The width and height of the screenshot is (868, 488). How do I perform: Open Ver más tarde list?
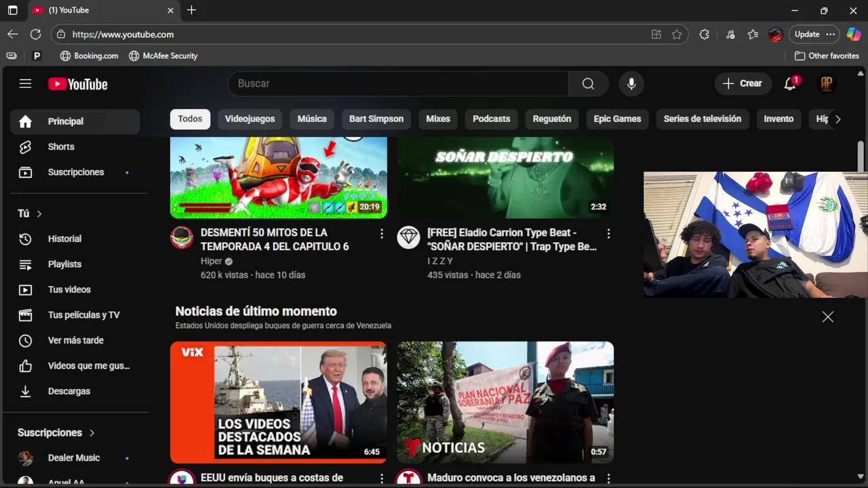[75, 340]
